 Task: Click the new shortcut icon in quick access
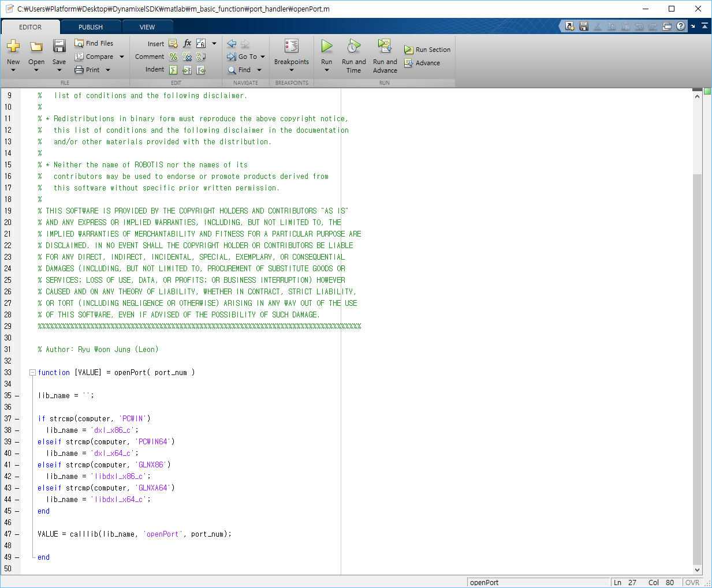click(x=570, y=26)
